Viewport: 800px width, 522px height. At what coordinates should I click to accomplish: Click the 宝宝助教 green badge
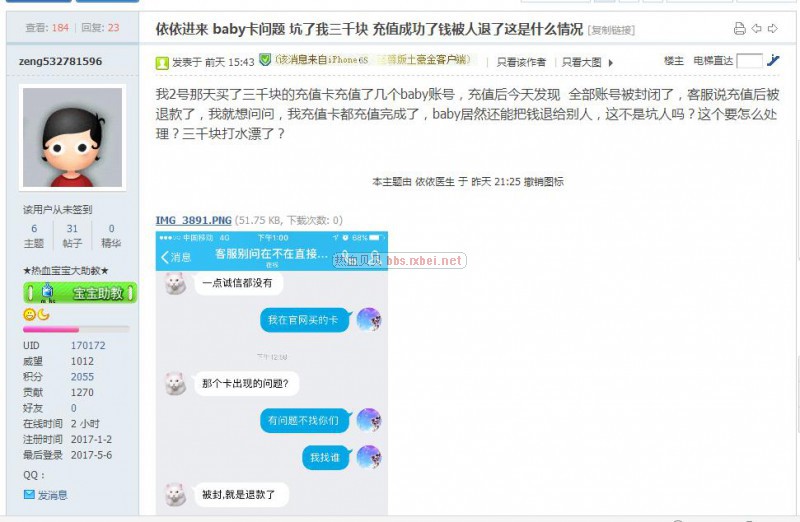coord(80,293)
